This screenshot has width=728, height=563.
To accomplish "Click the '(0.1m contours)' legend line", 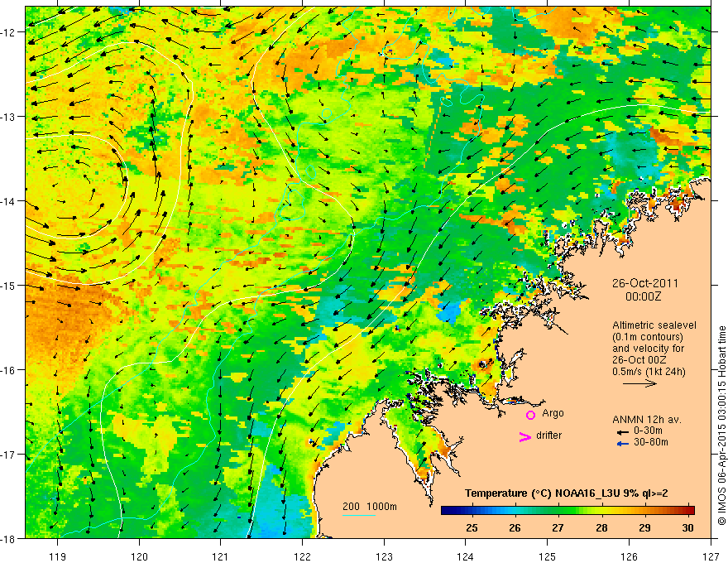I will [648, 337].
